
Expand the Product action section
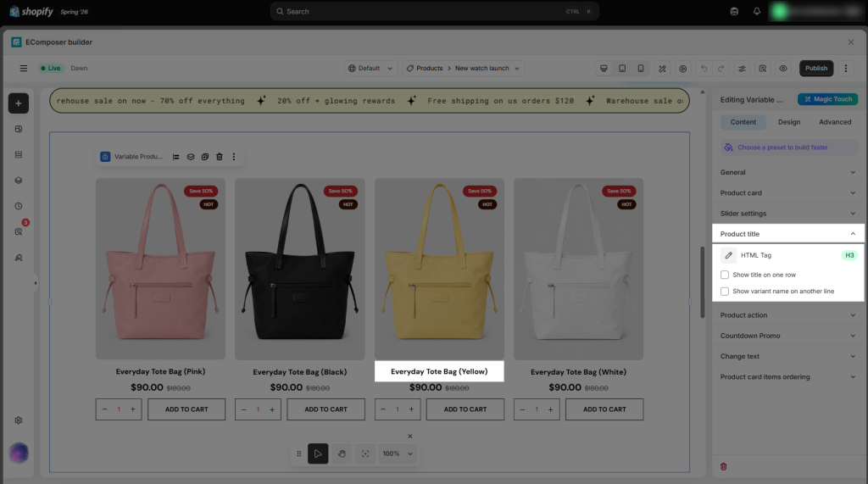[x=787, y=315]
